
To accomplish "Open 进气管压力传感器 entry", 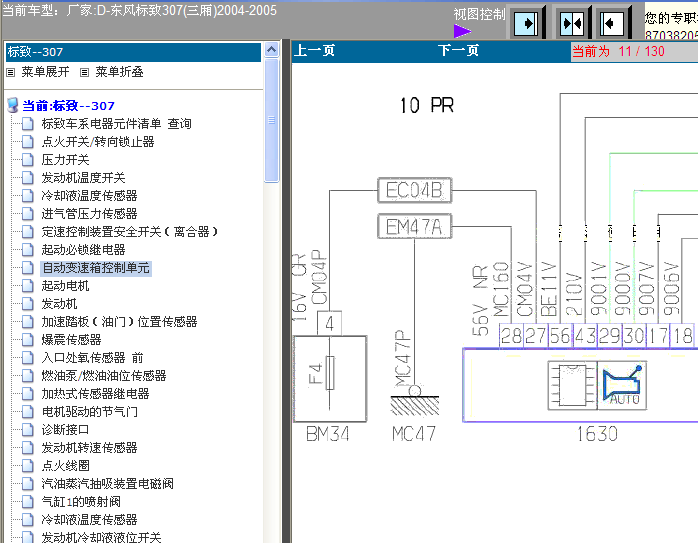I will (x=89, y=214).
